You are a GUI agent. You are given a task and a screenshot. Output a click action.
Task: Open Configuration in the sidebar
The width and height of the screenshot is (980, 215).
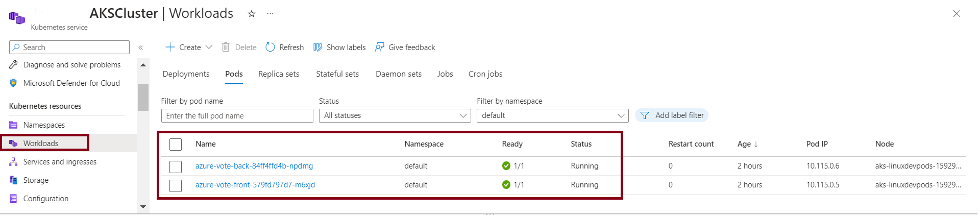tap(46, 199)
